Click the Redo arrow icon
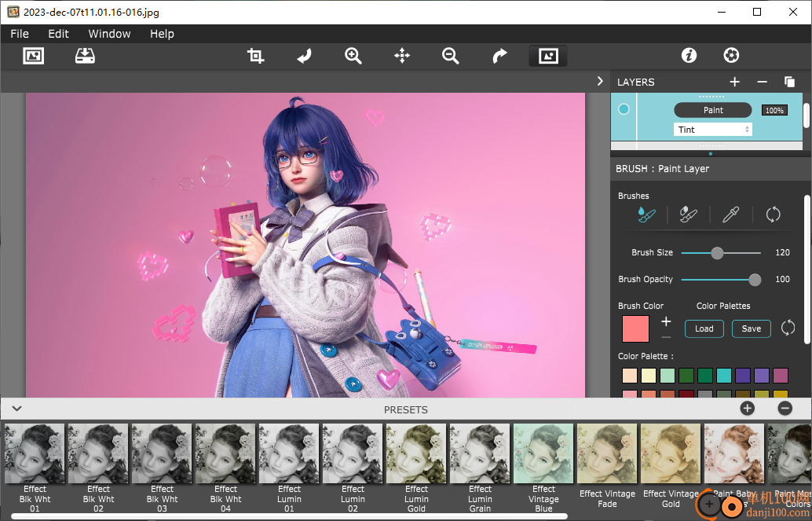The width and height of the screenshot is (812, 521). click(499, 56)
